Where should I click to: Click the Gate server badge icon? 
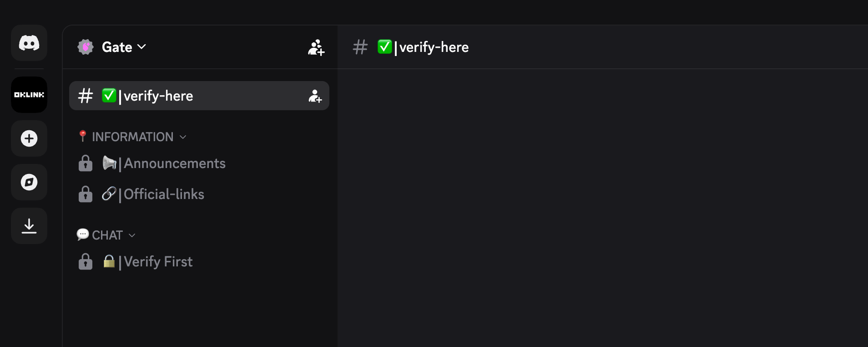coord(86,47)
